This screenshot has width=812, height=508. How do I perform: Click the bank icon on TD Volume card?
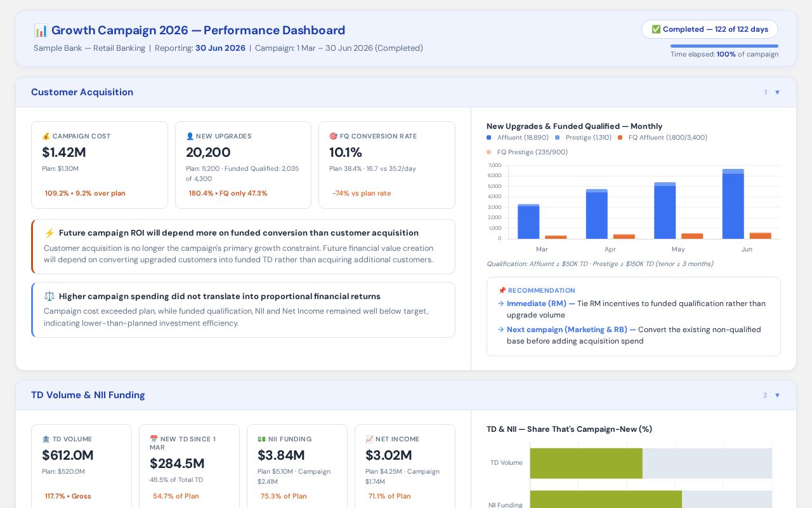(x=46, y=439)
